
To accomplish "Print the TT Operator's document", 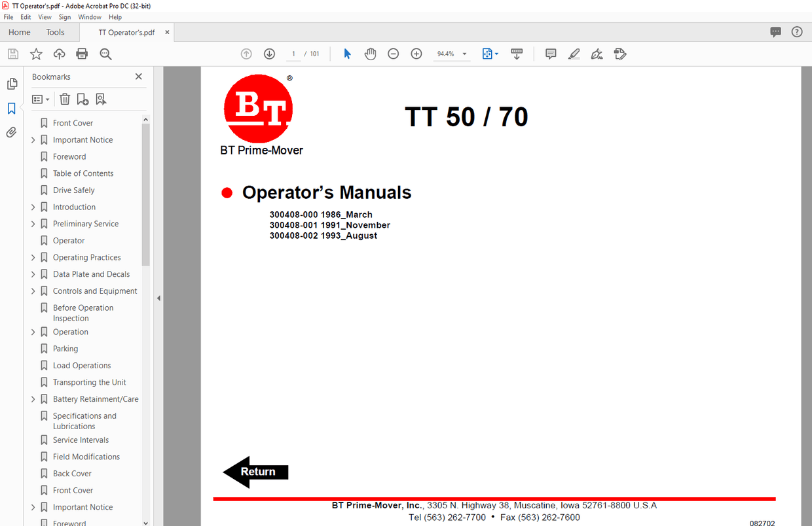I will pyautogui.click(x=82, y=54).
